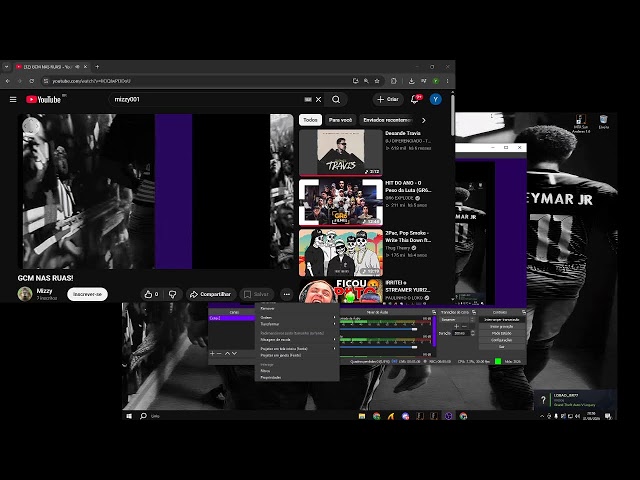The height and width of the screenshot is (480, 640).
Task: Click Iniciar gravação in OBS
Action: coord(502,327)
